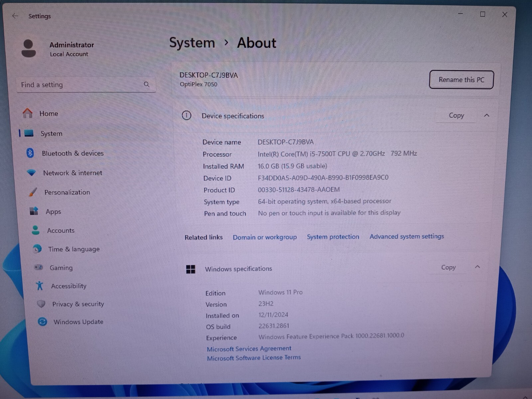The image size is (532, 399).
Task: Copy the Device specifications
Action: (x=456, y=115)
